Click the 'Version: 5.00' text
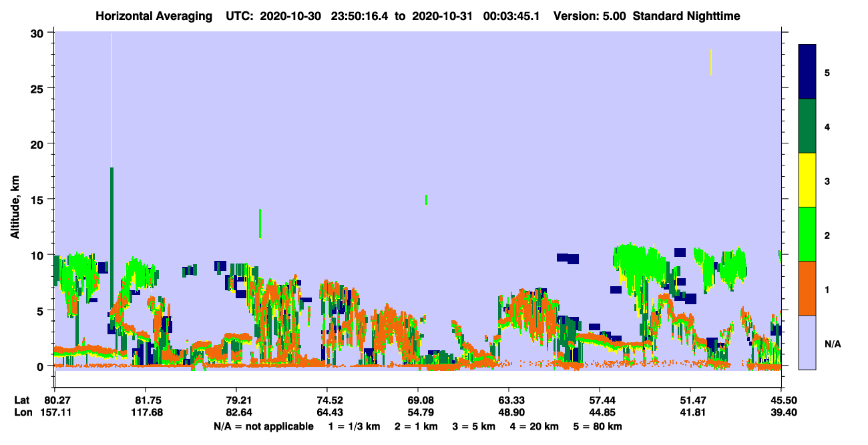 (x=590, y=16)
